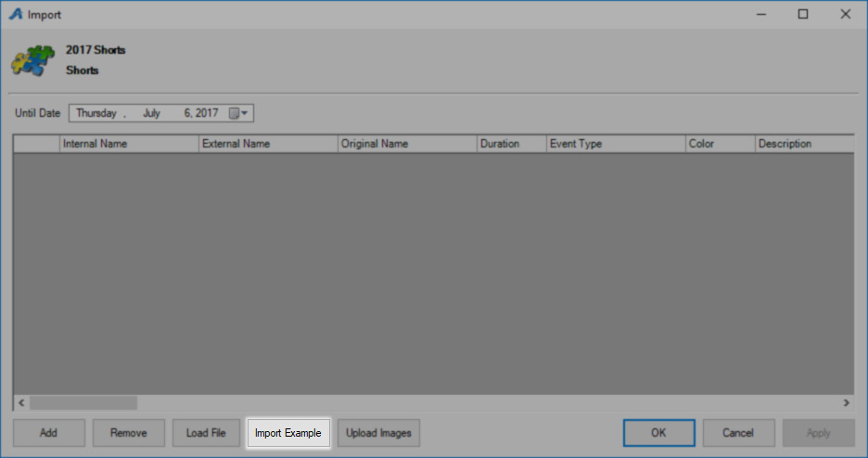Select the weekday Thursday in date field
868x458 pixels.
(96, 113)
